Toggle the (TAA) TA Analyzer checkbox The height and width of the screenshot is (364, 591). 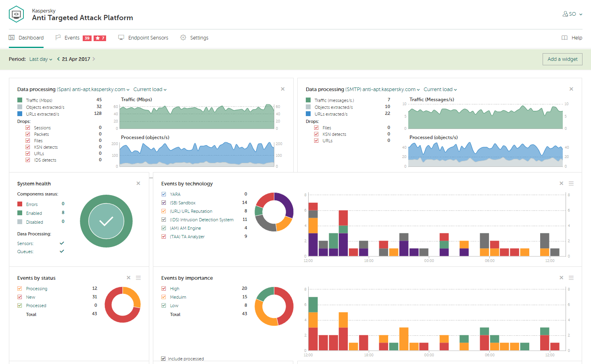tap(164, 237)
